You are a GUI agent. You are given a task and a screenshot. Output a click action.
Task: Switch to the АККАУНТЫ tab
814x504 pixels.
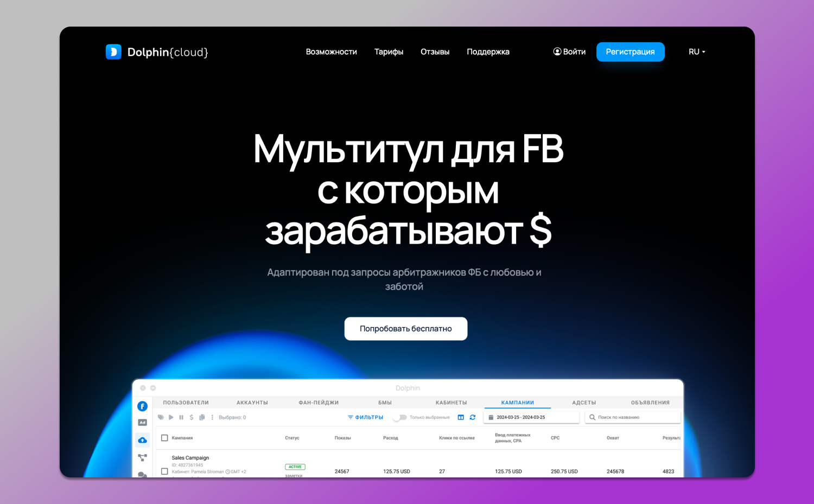[252, 402]
